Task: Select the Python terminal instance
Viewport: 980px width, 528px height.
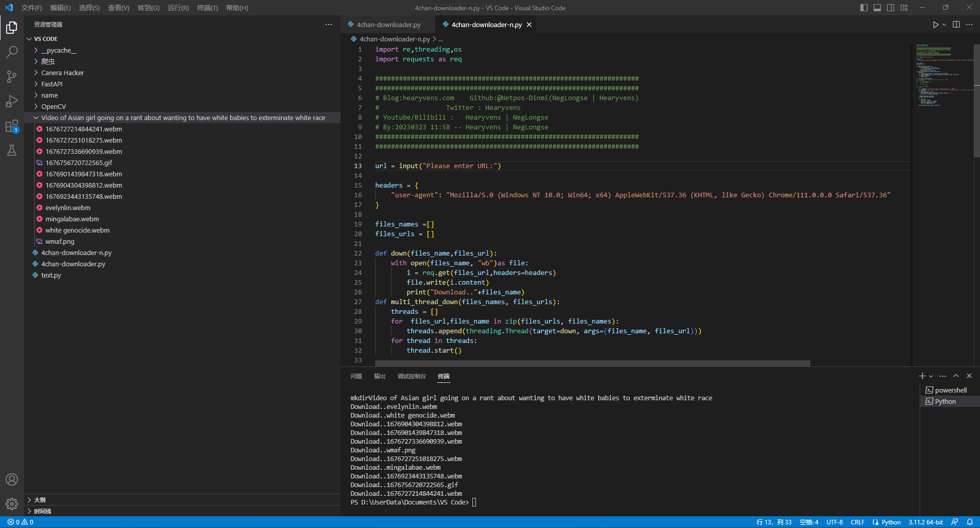Action: pos(950,401)
